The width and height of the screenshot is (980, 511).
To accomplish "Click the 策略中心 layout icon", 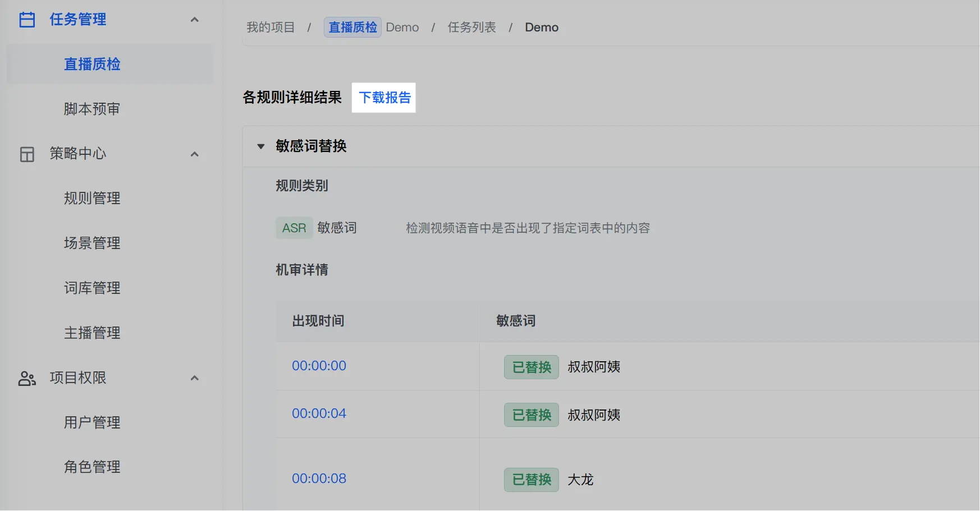I will coord(27,154).
